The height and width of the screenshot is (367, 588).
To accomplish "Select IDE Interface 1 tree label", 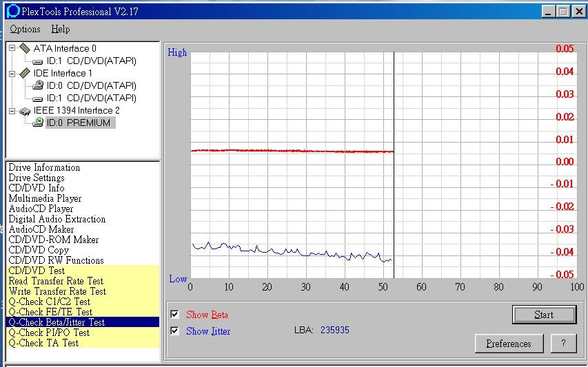I will tap(63, 73).
